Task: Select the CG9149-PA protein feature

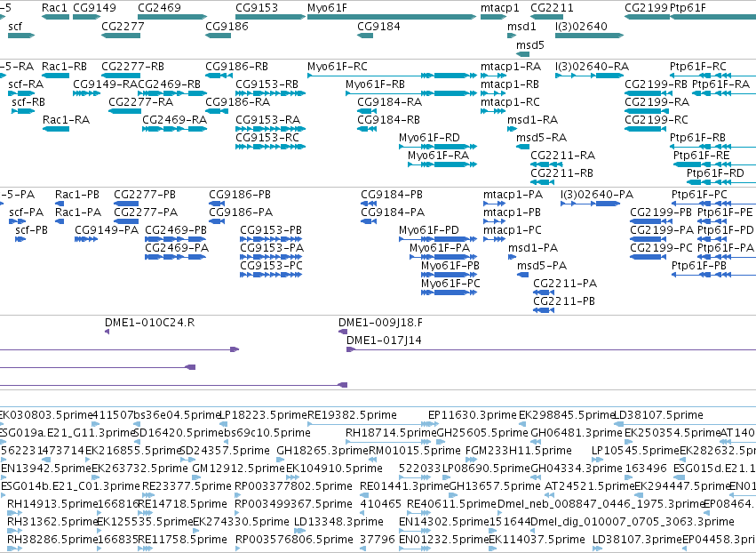Action: pyautogui.click(x=86, y=239)
